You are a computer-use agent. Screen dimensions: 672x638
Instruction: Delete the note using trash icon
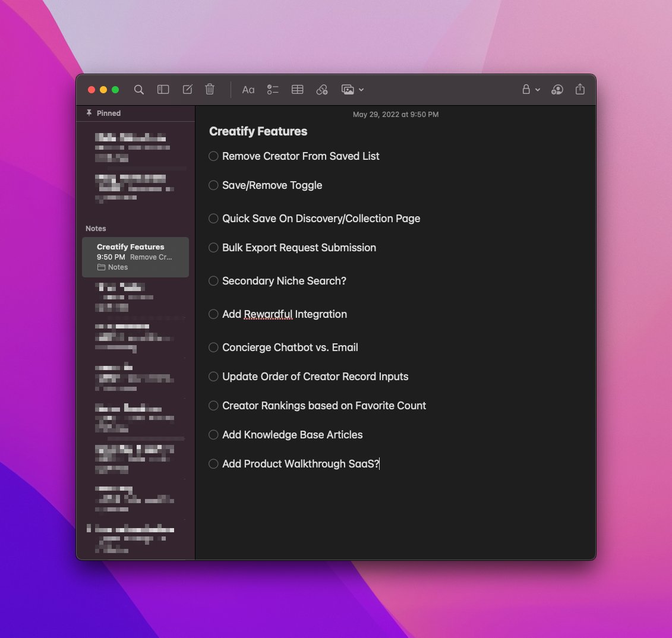point(210,89)
